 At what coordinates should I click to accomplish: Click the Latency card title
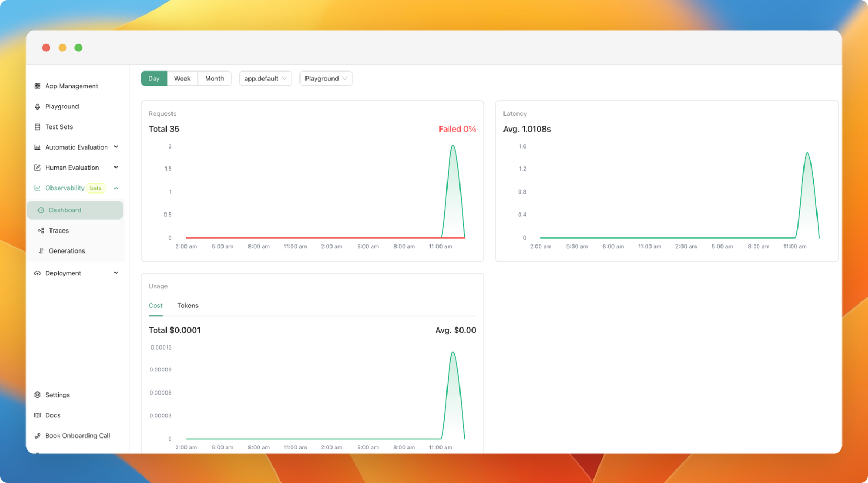tap(515, 114)
